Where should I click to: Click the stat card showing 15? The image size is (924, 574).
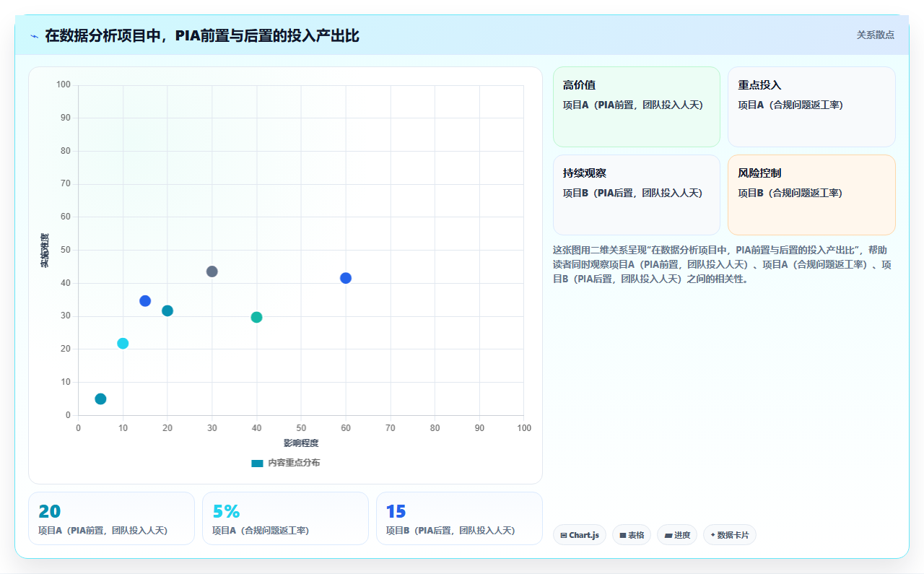coord(459,518)
